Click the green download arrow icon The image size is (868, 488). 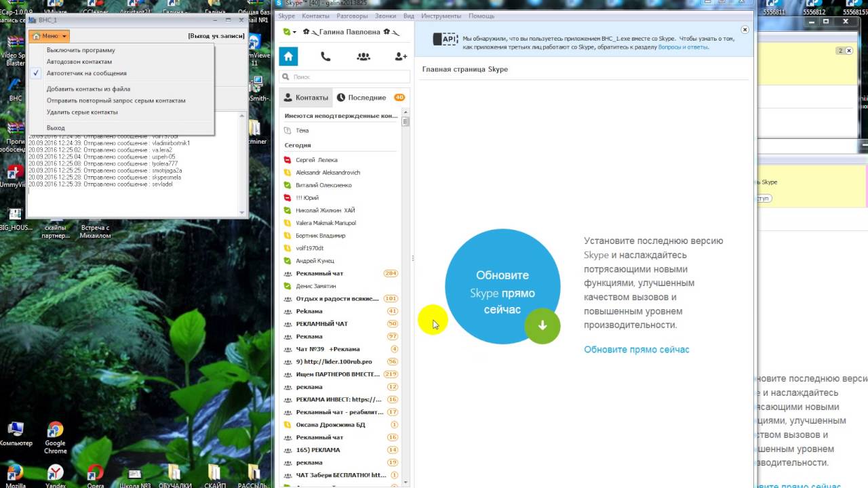click(542, 325)
